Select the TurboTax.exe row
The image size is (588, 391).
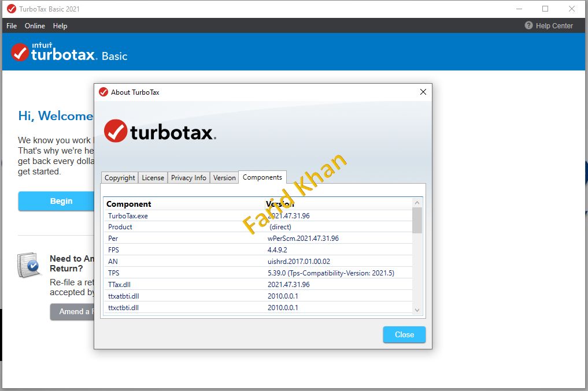pyautogui.click(x=258, y=216)
